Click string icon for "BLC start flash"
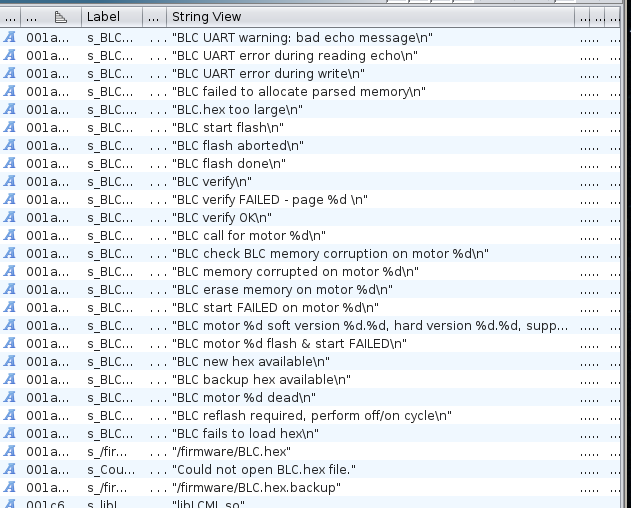The image size is (631, 508). click(x=10, y=128)
